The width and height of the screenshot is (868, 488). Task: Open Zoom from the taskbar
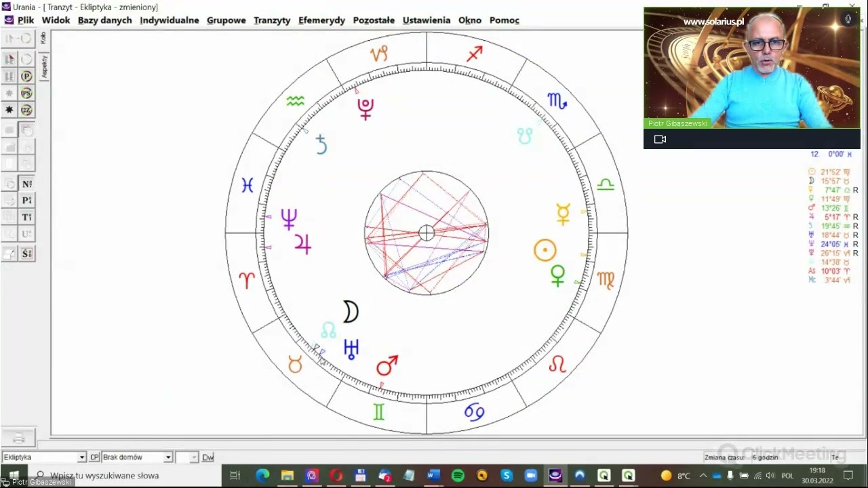pyautogui.click(x=531, y=476)
